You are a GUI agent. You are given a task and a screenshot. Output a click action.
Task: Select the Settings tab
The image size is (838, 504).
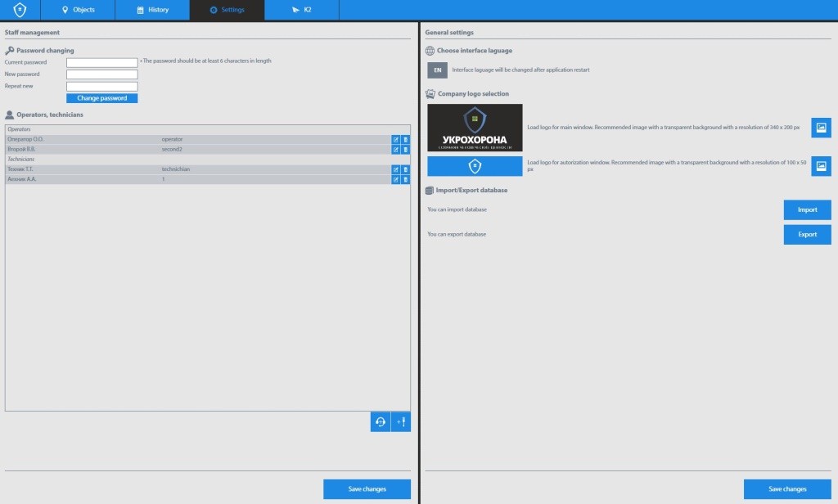coord(228,10)
